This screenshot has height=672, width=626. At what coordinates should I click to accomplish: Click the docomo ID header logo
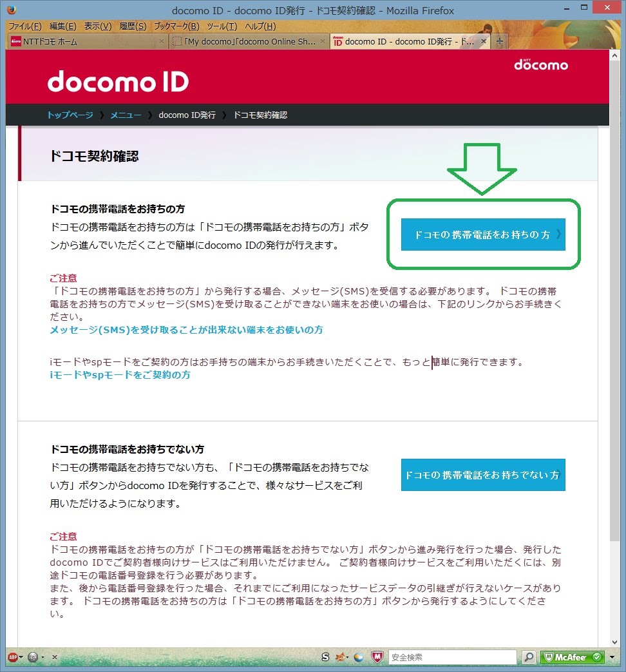[x=118, y=81]
